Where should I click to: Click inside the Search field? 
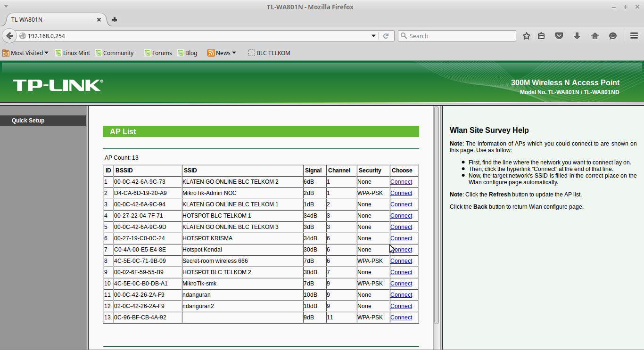456,35
